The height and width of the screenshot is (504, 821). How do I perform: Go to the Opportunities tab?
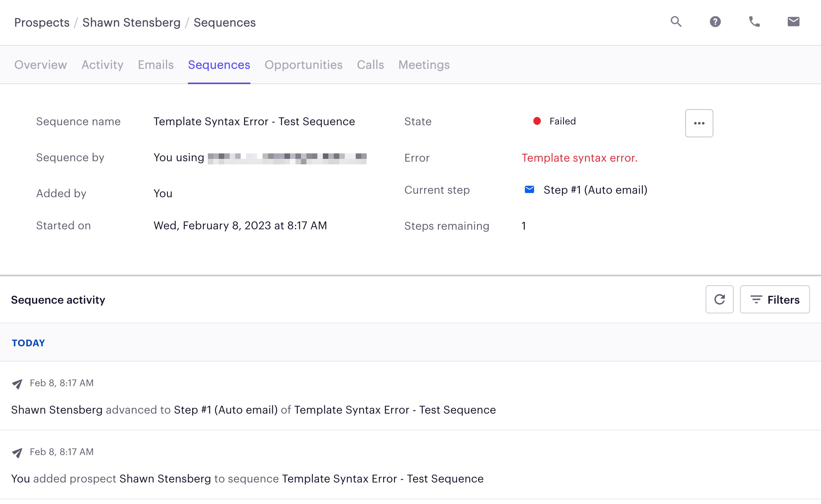pos(303,65)
